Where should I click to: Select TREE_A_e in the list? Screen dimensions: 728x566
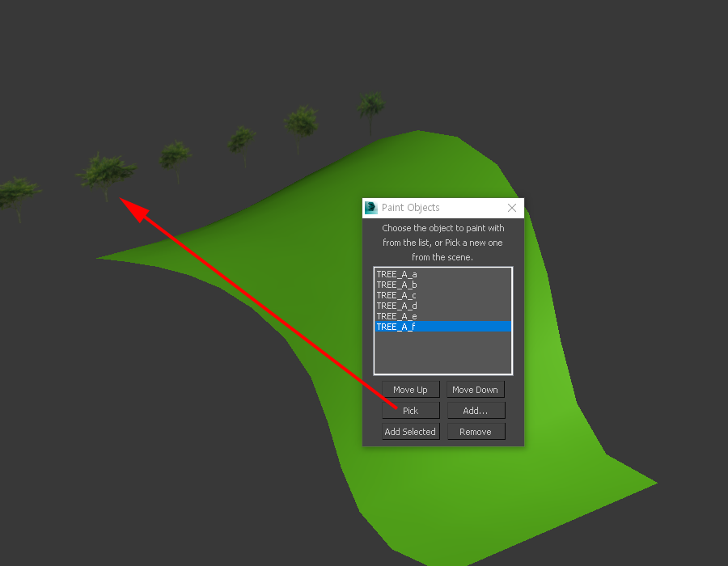pos(443,316)
